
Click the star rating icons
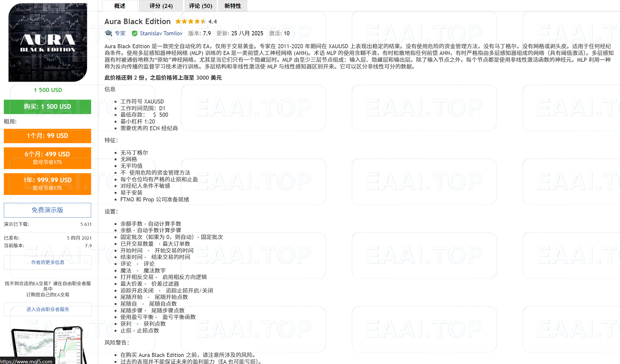pyautogui.click(x=190, y=21)
